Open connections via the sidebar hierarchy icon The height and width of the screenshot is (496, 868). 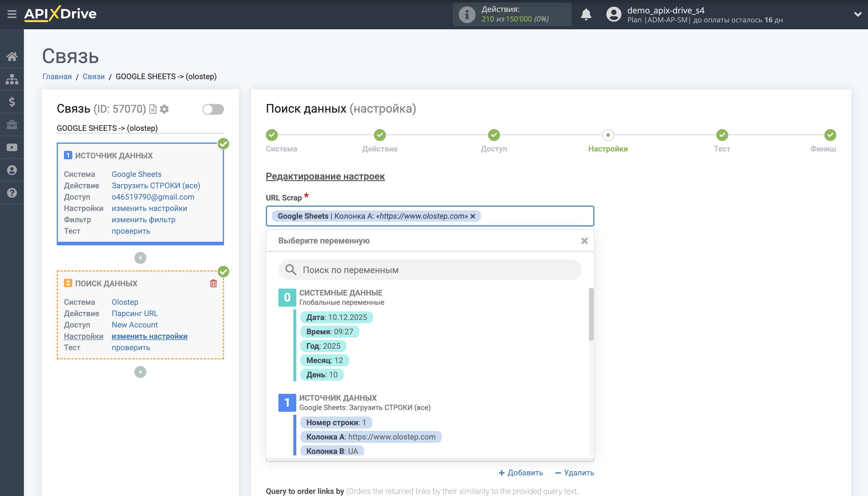pyautogui.click(x=12, y=79)
